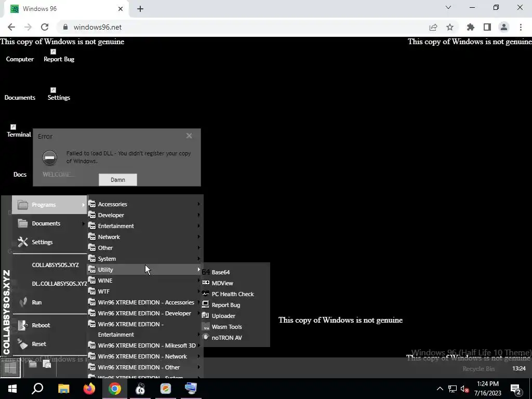Start noTRON AV from the submenu
Screen dimensions: 532x399
(236, 337)
